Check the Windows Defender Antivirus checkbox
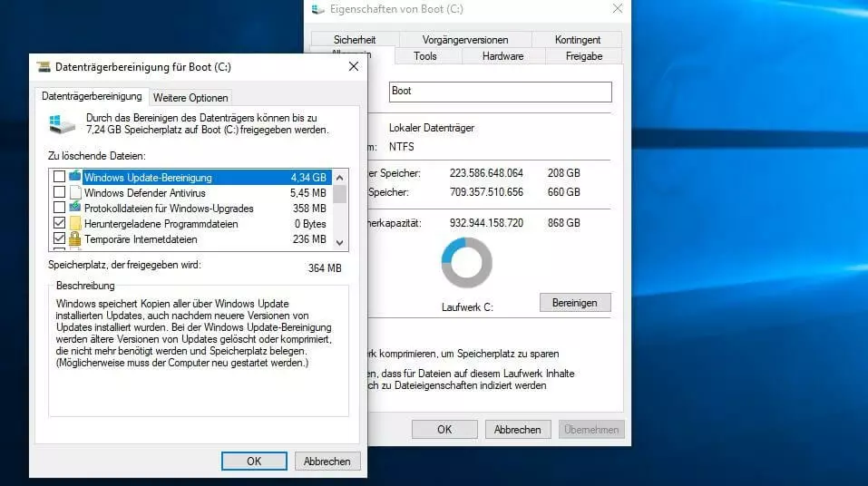The image size is (868, 486). point(59,192)
